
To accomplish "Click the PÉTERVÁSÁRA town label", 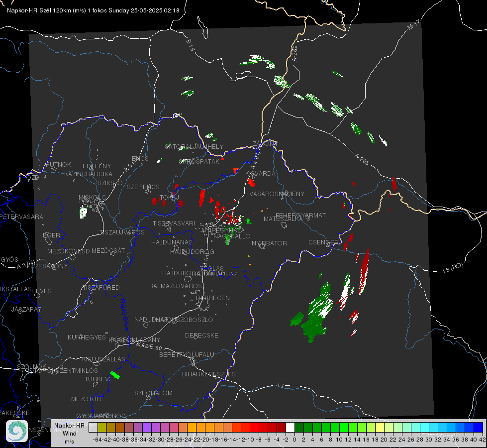I will 22,217.
